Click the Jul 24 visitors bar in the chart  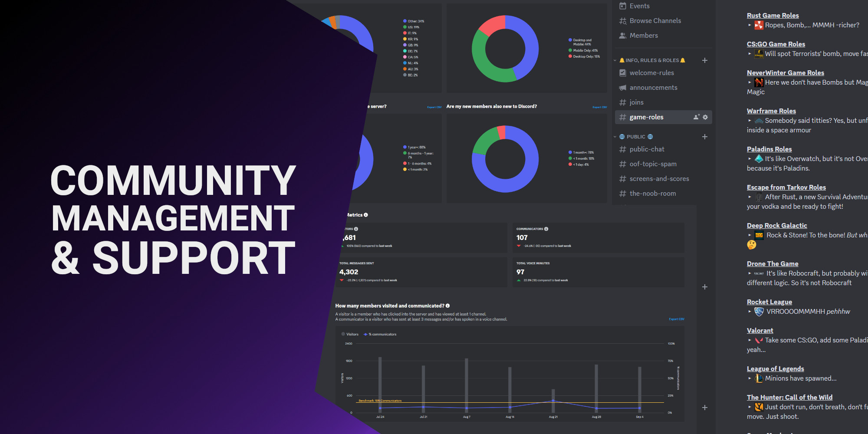coord(380,385)
